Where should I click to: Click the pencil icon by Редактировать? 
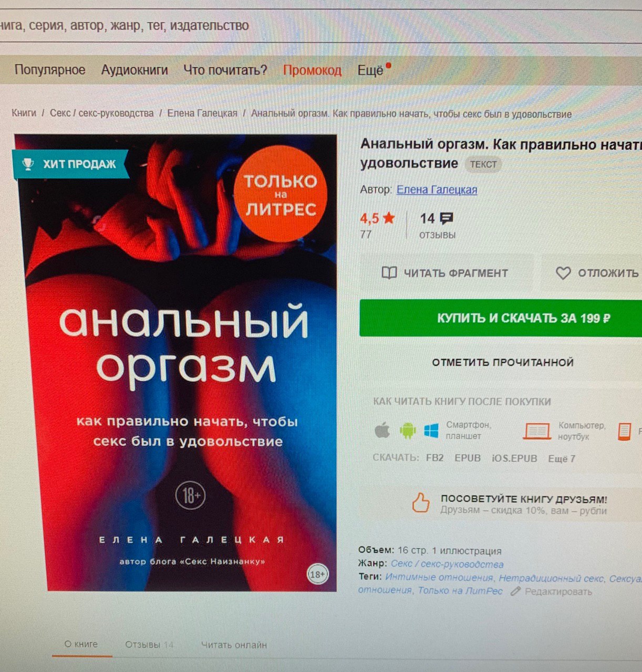point(515,591)
